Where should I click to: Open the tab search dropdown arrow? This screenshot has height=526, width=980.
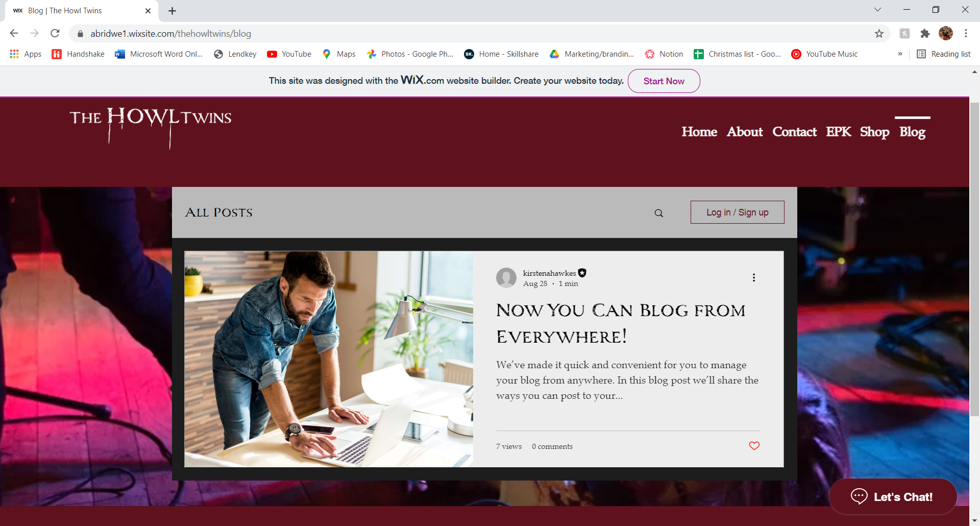tap(877, 10)
